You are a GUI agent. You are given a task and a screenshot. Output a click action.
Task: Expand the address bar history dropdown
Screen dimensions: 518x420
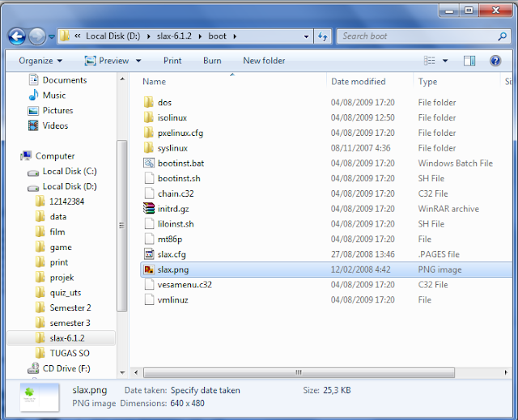pyautogui.click(x=306, y=36)
